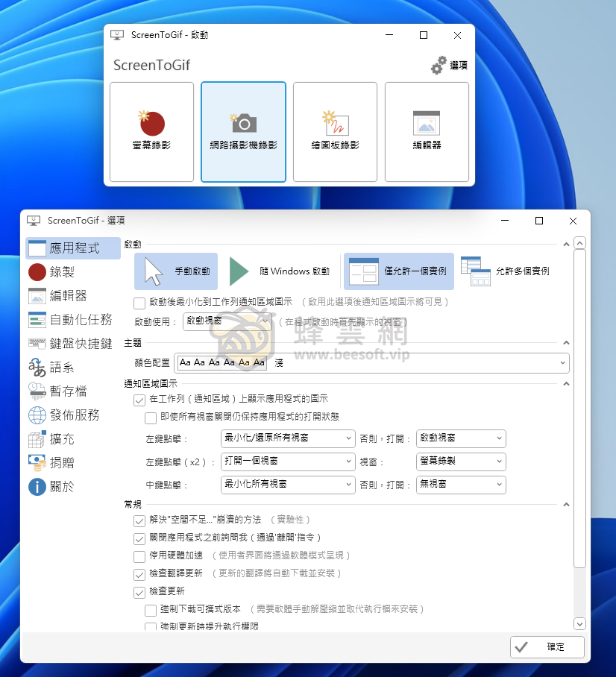The width and height of the screenshot is (616, 677).
Task: Open the 視窗 dropdown showing 螢幕錄製
Action: pos(461,462)
